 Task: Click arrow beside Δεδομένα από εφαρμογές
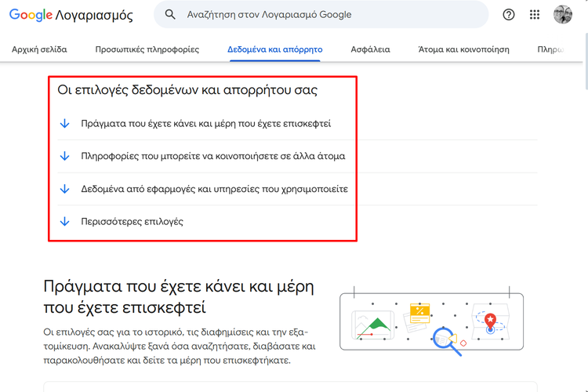pyautogui.click(x=65, y=189)
